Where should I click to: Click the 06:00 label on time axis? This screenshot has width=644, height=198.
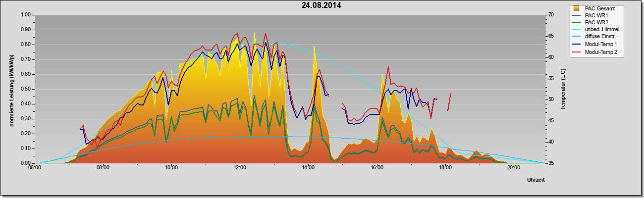click(35, 167)
